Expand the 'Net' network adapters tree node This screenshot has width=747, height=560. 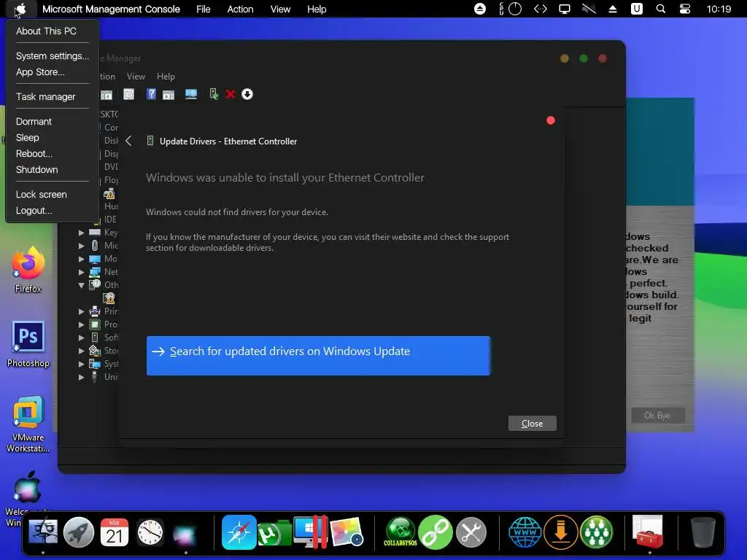click(82, 272)
